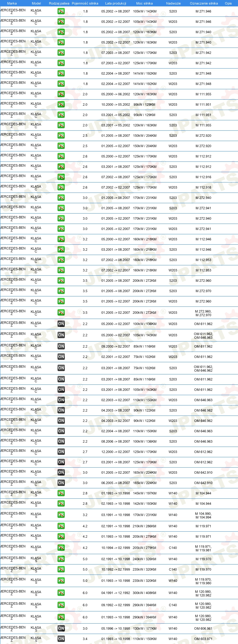
Task: Click petrol icon in the 300kW/408KM W140 row
Action: click(x=61, y=593)
